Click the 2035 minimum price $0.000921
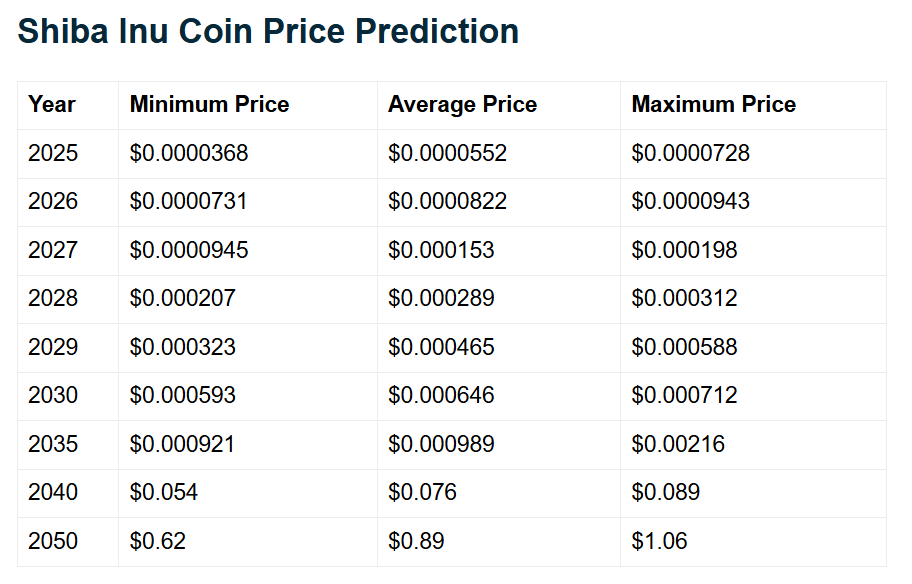This screenshot has width=912, height=584. click(x=183, y=444)
